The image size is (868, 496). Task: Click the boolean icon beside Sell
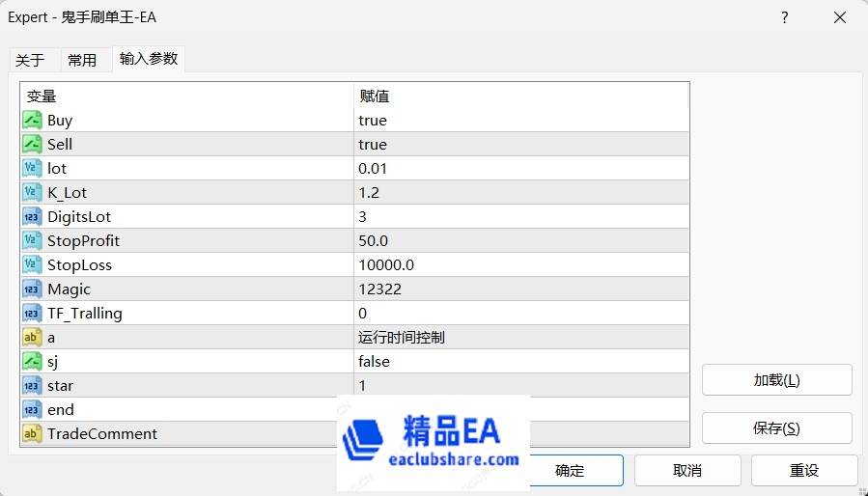(x=32, y=145)
